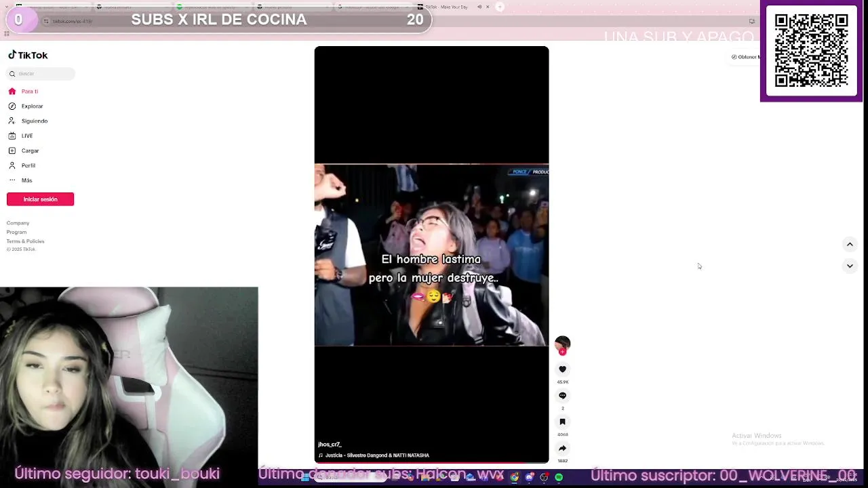Go to the previous video with up chevron

(850, 244)
